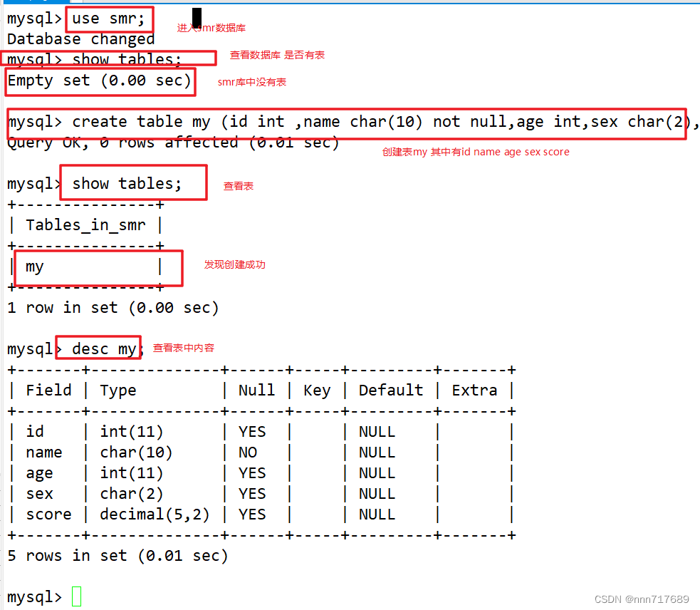Viewport: 700px width, 610px height.
Task: Select the 'sex' field cell
Action: point(39,494)
